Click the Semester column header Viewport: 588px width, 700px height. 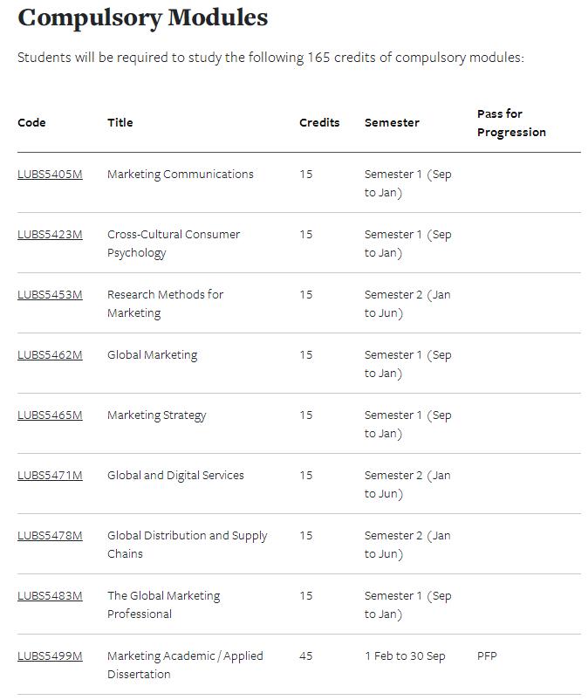(x=392, y=123)
